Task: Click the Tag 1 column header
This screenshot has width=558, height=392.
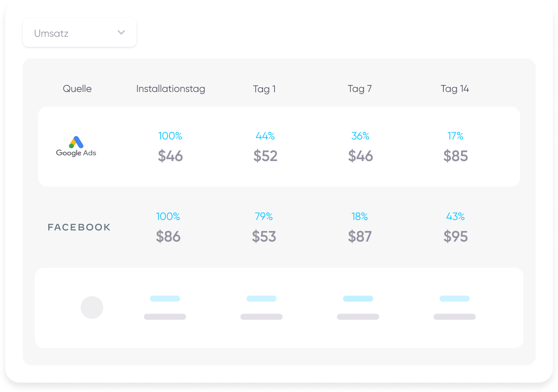Action: (x=264, y=89)
